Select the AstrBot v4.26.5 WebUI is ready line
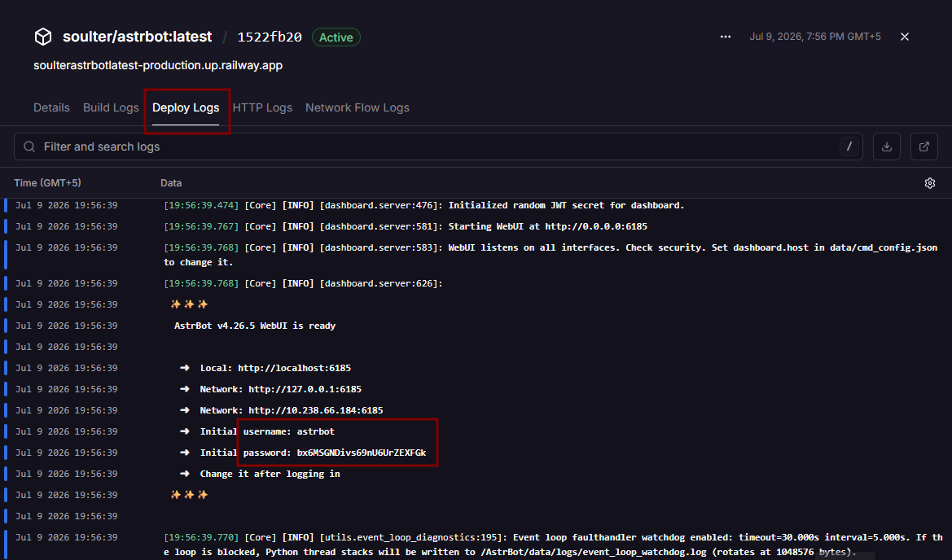 476,326
